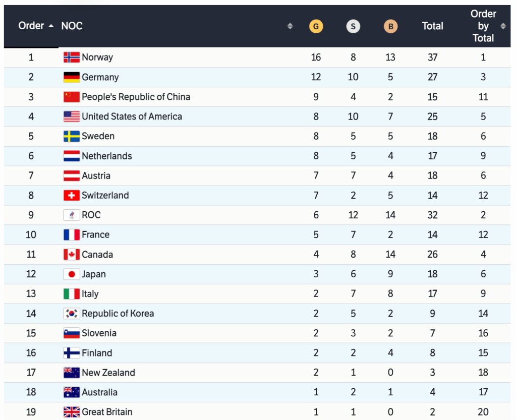Viewport: 516px width, 420px height.
Task: Sort using Order by Total arrows
Action: click(x=503, y=26)
